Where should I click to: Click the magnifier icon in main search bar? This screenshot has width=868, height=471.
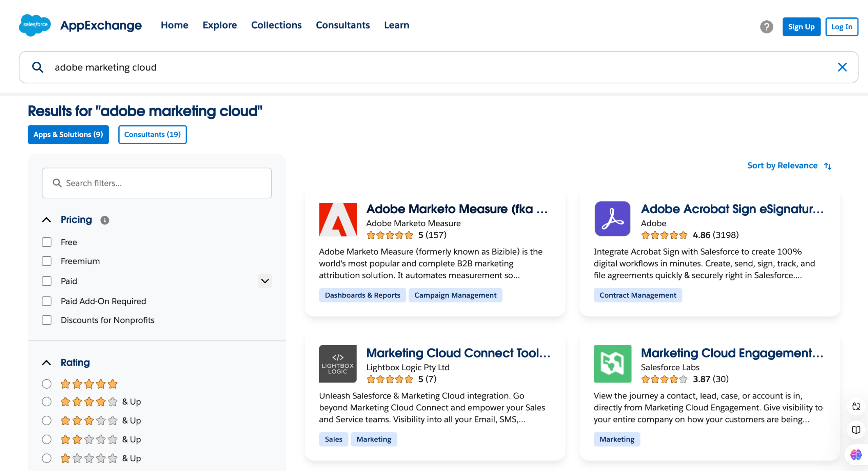38,67
